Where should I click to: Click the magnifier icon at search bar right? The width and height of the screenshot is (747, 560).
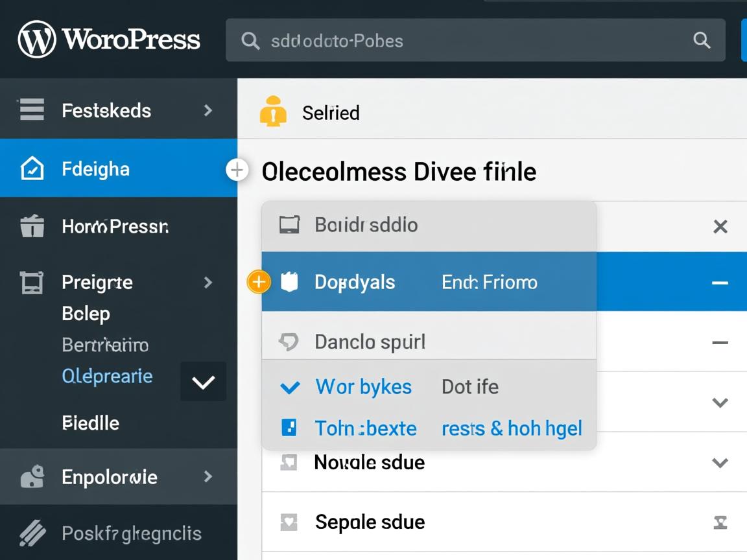702,40
